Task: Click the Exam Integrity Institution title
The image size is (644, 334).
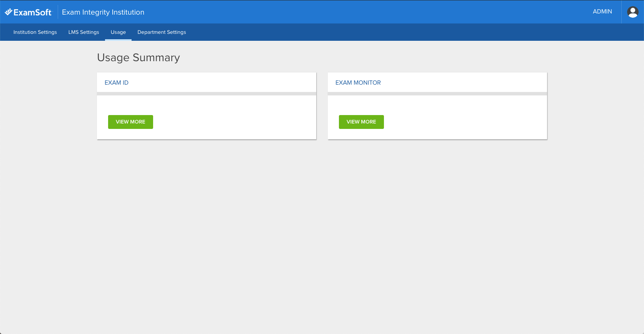Action: click(x=103, y=12)
